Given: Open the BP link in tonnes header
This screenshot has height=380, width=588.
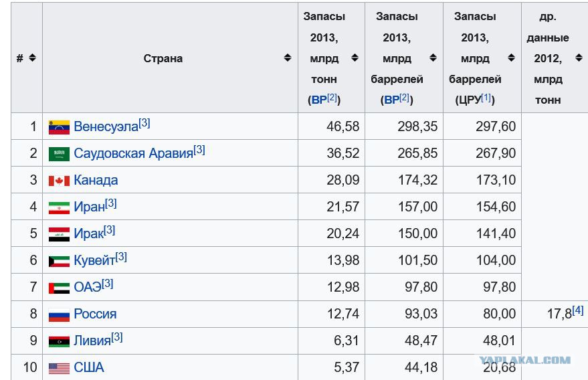Looking at the screenshot, I should click(x=319, y=100).
